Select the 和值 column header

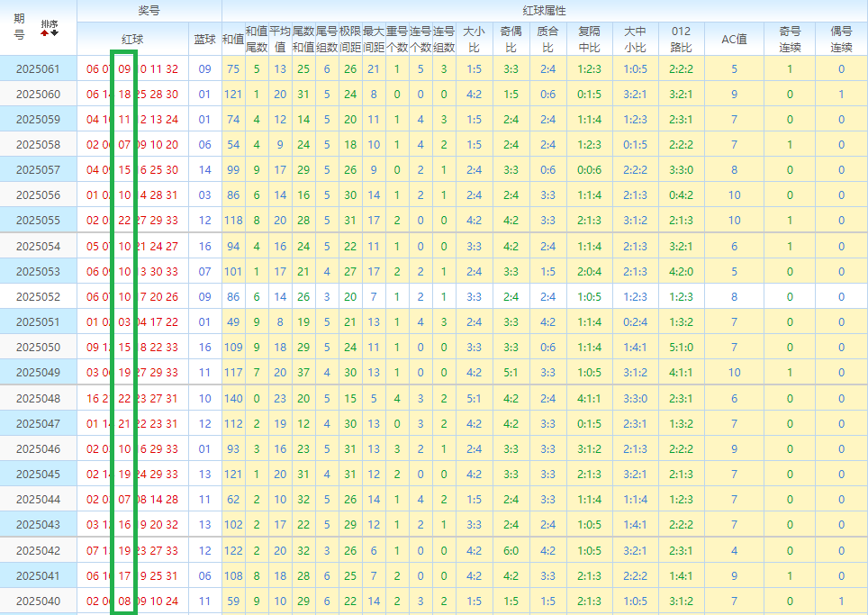(x=233, y=40)
